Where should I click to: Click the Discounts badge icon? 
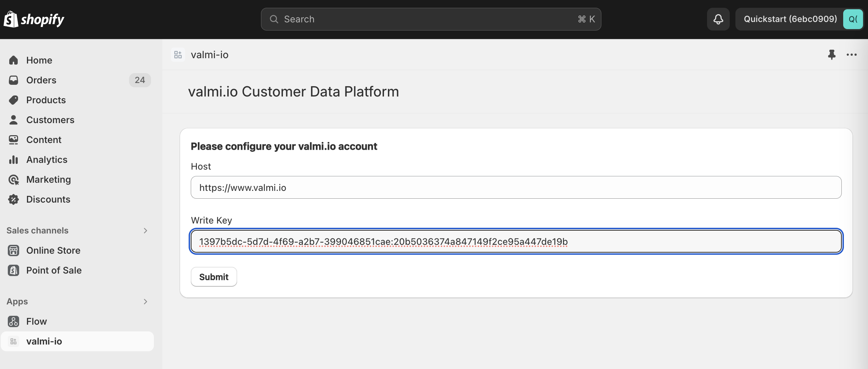pyautogui.click(x=13, y=199)
